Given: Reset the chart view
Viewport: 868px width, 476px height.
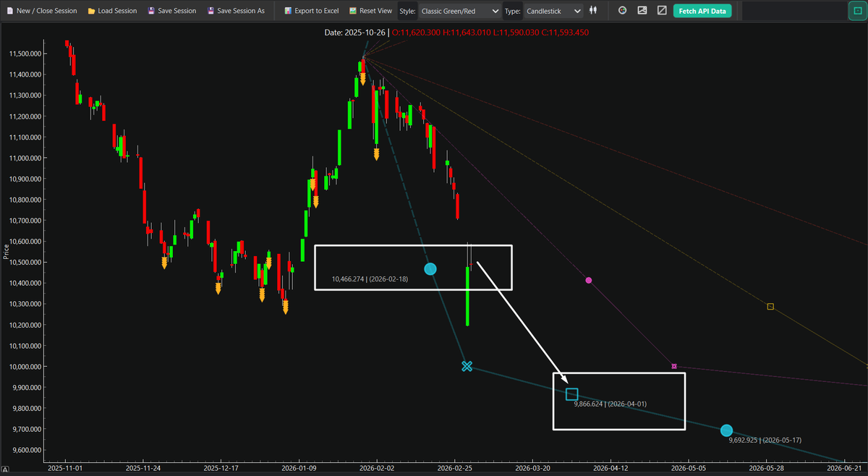Looking at the screenshot, I should pyautogui.click(x=370, y=11).
